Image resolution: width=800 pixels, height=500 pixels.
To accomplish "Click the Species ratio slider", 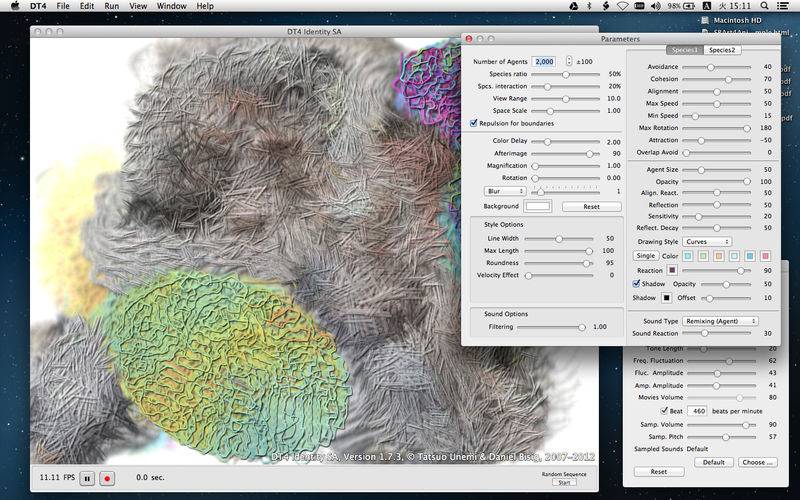I will pos(565,74).
